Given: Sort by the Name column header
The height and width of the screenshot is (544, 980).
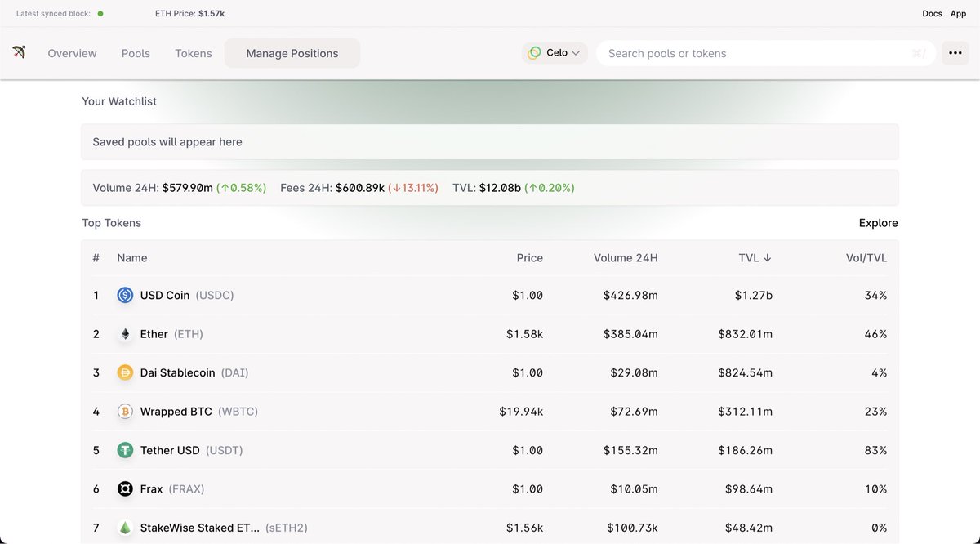Looking at the screenshot, I should pos(132,257).
